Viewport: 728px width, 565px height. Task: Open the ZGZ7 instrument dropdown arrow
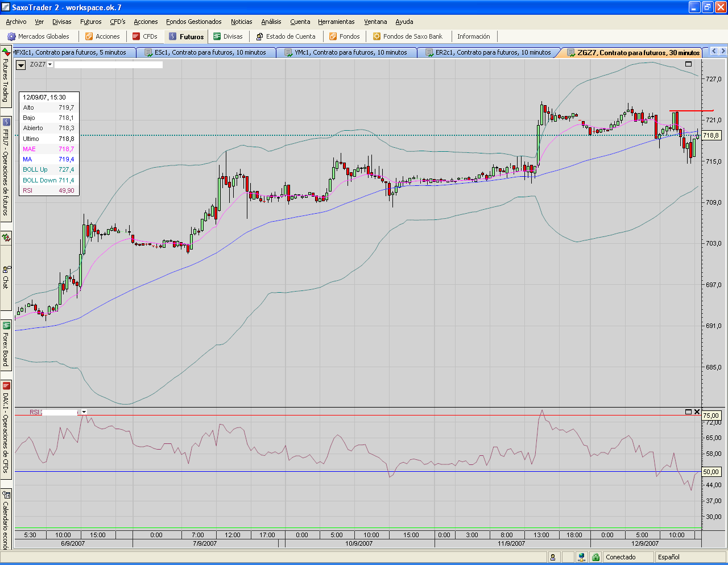pos(50,65)
